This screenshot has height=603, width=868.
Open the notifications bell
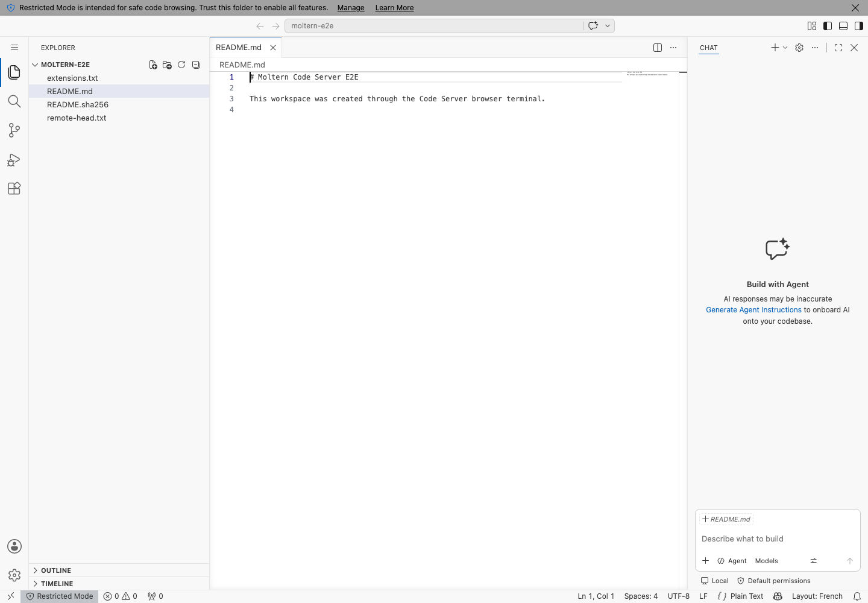tap(857, 596)
